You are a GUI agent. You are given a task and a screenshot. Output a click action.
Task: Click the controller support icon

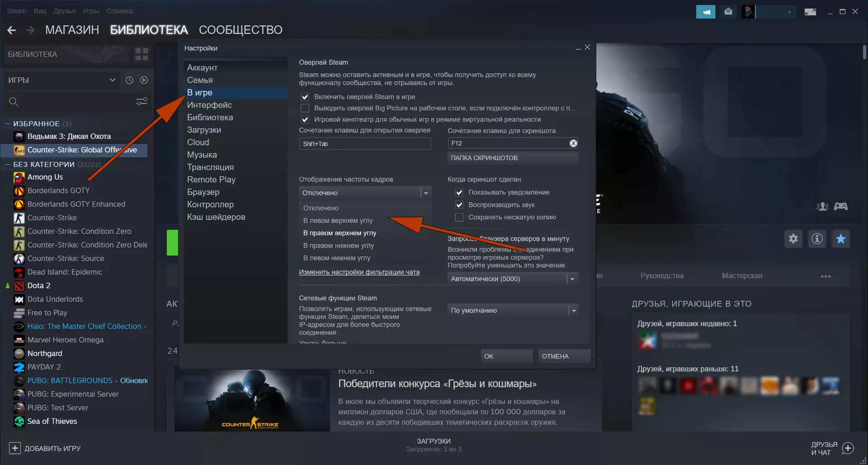tap(841, 206)
